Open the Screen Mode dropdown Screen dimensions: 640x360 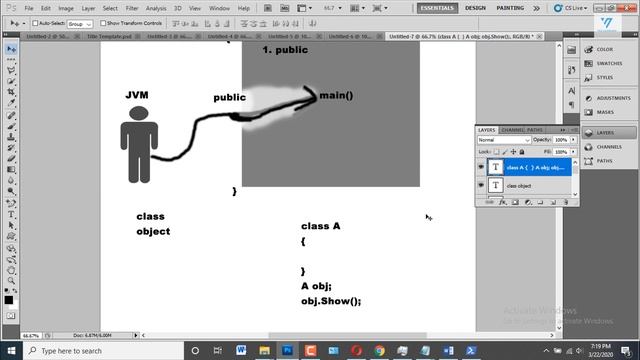tap(379, 8)
